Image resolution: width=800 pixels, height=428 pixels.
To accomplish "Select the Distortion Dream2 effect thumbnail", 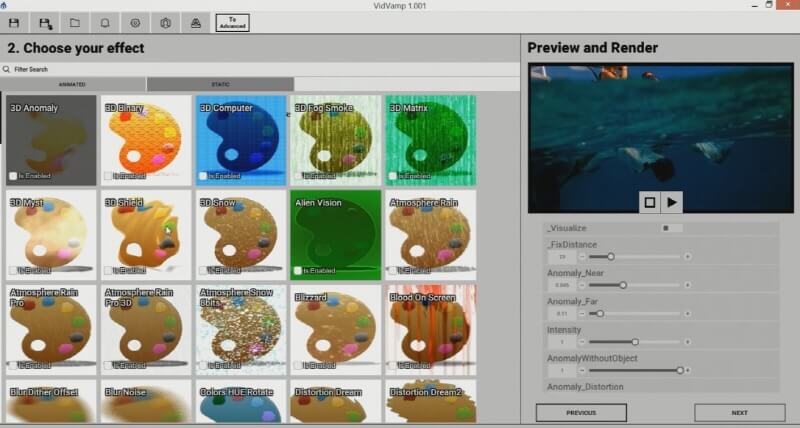I will 431,401.
